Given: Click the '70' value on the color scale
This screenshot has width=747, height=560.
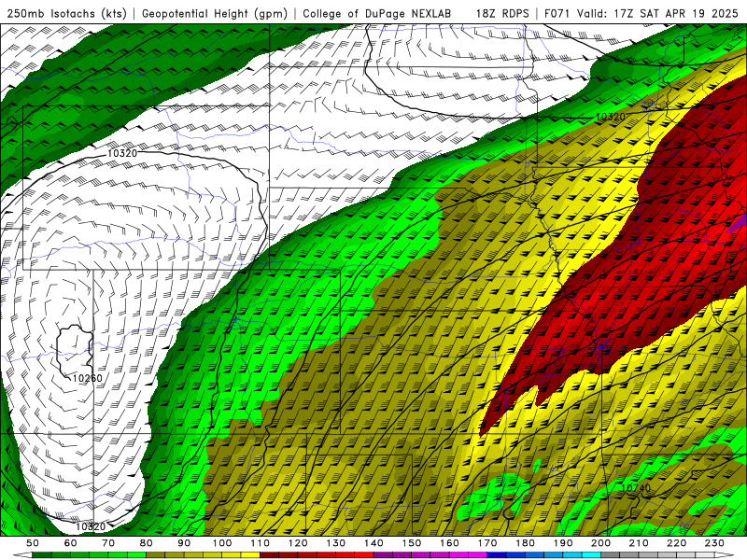Looking at the screenshot, I should pos(108,543).
